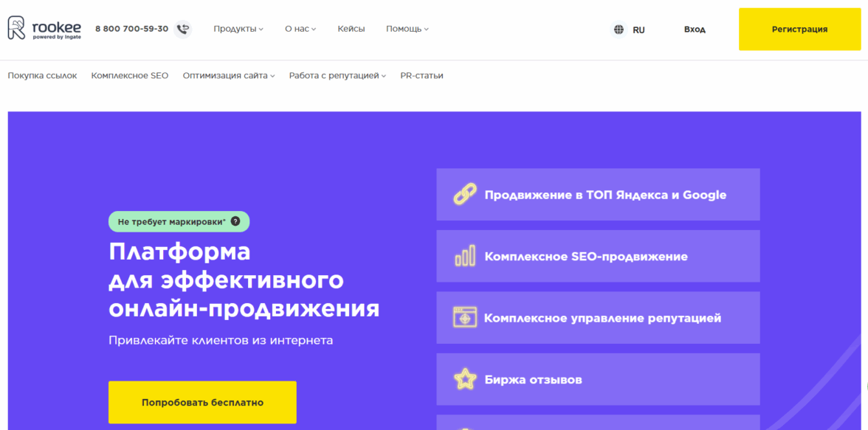Screen dimensions: 868x430
Task: Click the browser target icon on reputation card
Action: pos(464,318)
